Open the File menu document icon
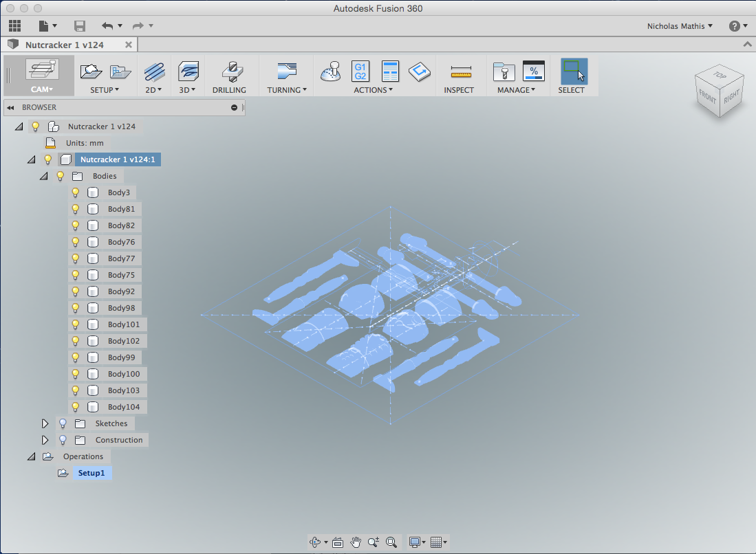756x554 pixels. (44, 25)
